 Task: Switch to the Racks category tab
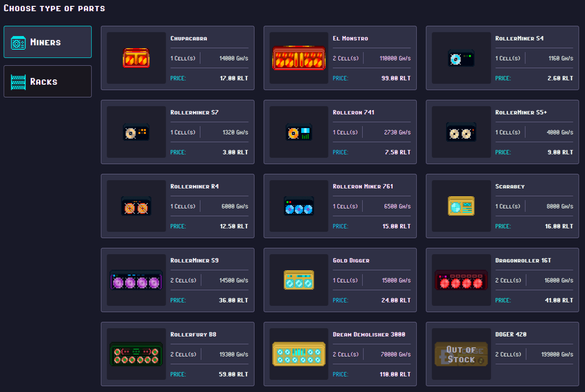click(47, 81)
